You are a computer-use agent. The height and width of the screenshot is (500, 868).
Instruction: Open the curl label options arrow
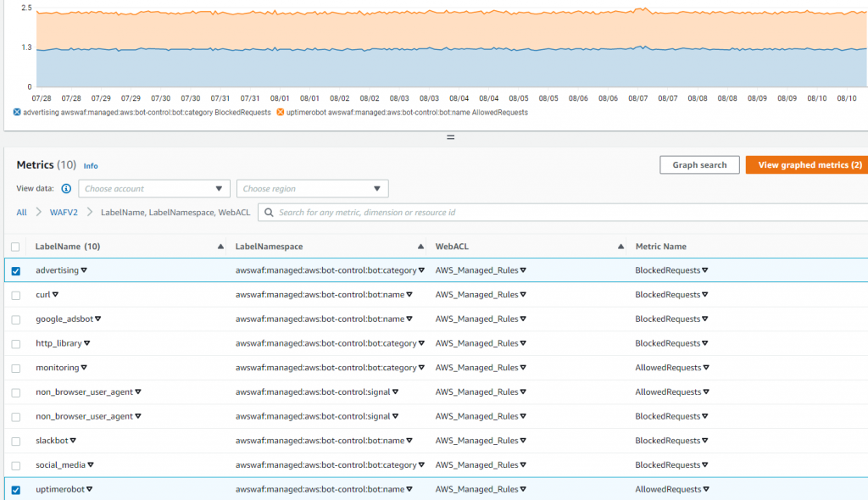[55, 295]
